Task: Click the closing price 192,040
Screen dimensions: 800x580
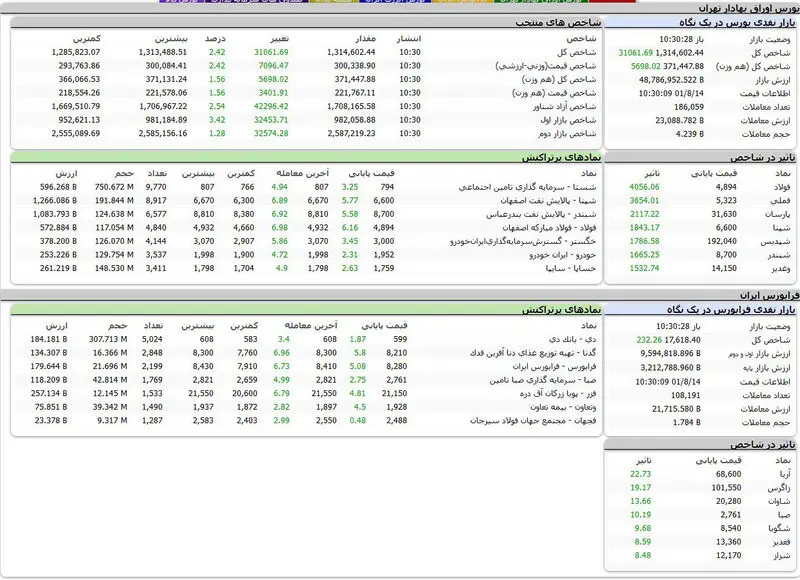Action: [x=721, y=241]
